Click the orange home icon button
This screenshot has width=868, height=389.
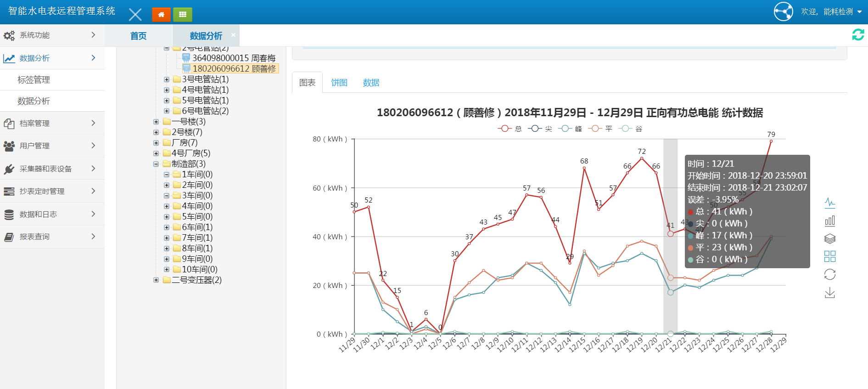[x=161, y=15]
